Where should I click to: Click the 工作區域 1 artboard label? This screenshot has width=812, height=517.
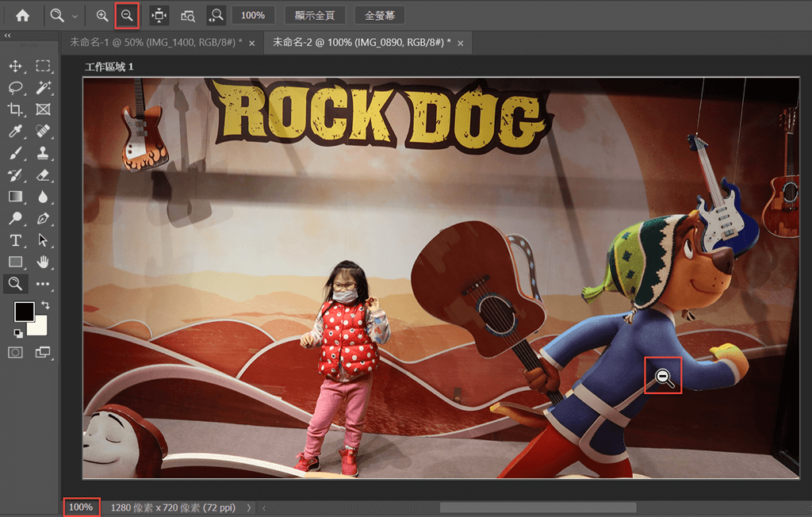[x=109, y=67]
